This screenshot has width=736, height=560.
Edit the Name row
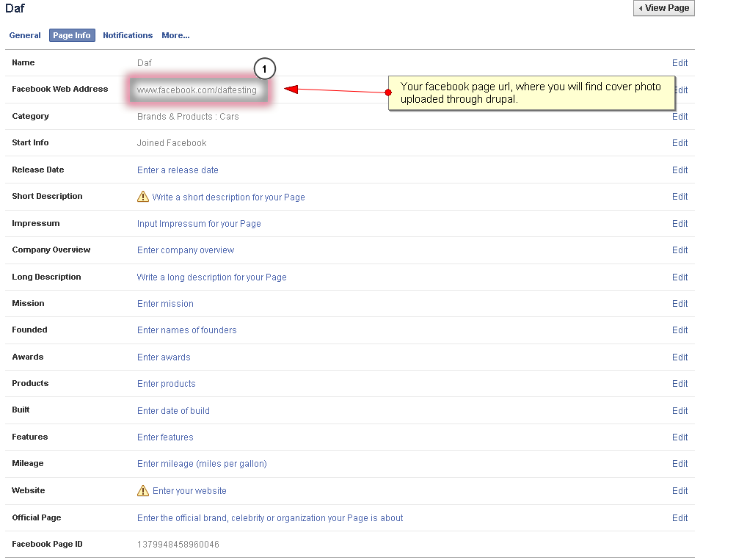coord(679,63)
